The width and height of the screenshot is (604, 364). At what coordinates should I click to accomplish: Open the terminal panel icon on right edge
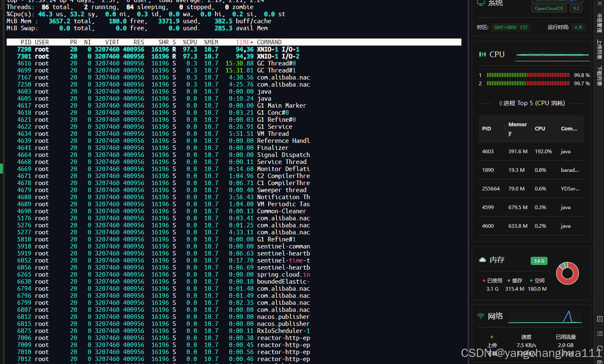(x=599, y=319)
